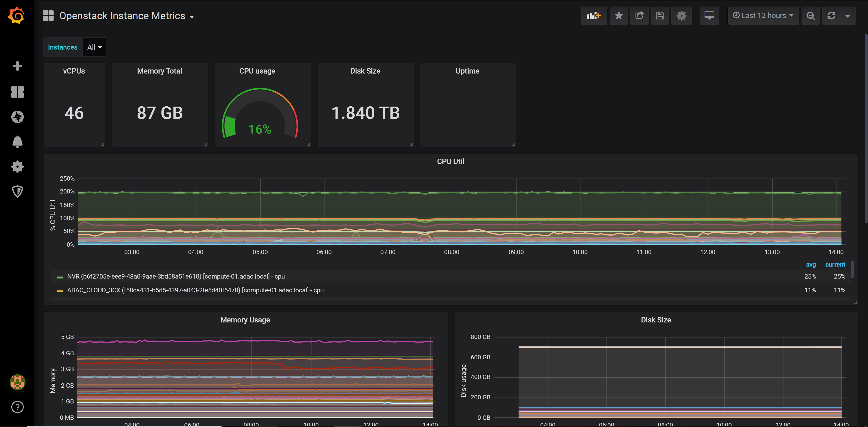Open the Create plus menu in sidebar
868x427 pixels.
pos(17,66)
